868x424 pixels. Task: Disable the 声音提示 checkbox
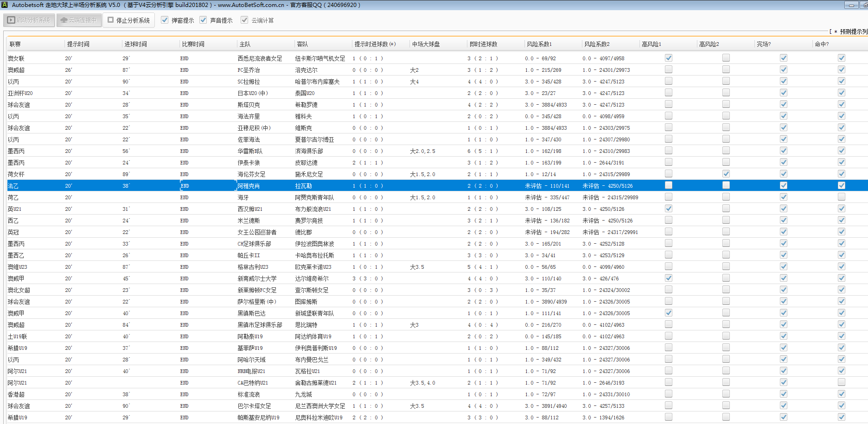coord(203,20)
